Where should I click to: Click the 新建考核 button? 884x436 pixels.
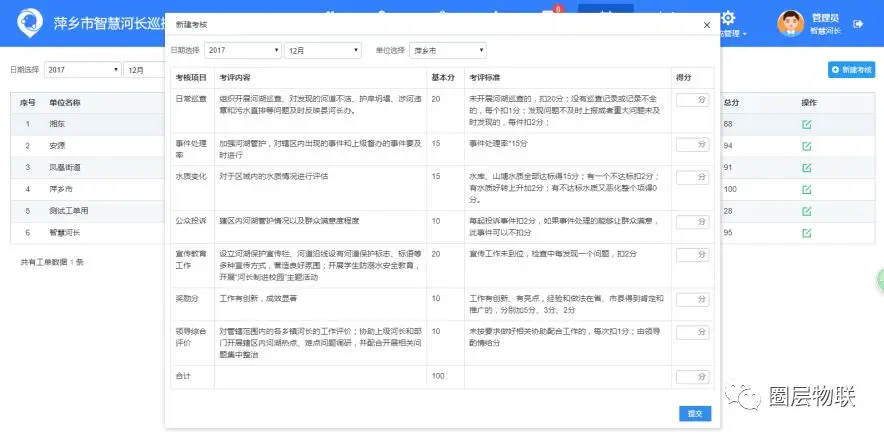(x=851, y=70)
